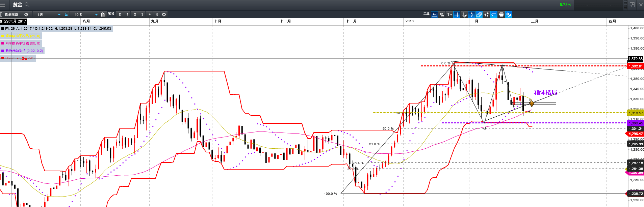Image resolution: width=644 pixels, height=207 pixels.
Task: Click the 1,267.16 price label
Action: [x=636, y=163]
